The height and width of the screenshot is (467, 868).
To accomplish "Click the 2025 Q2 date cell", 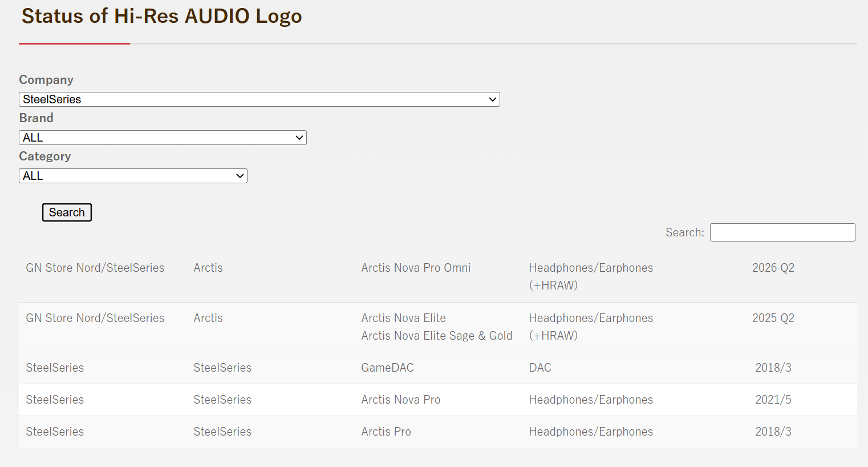I will point(773,318).
